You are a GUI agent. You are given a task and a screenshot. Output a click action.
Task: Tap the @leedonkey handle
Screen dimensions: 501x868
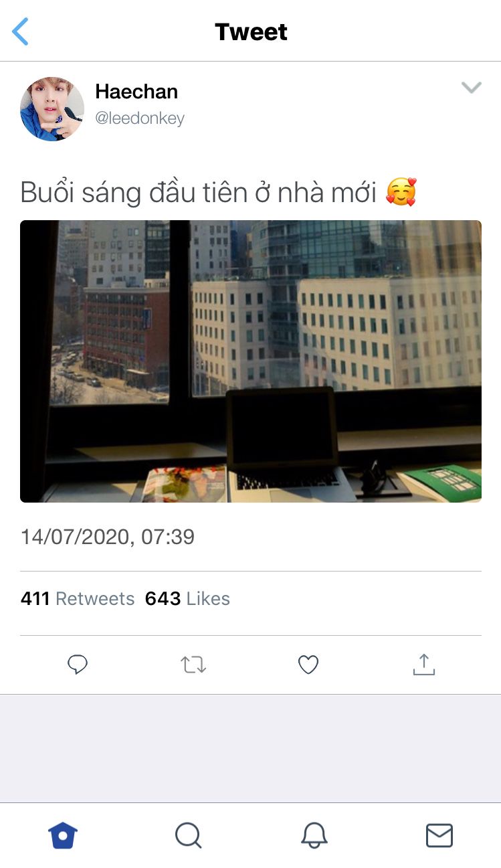pyautogui.click(x=140, y=118)
